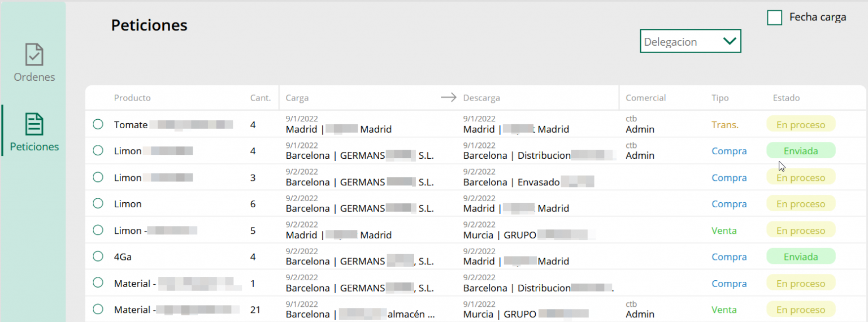Click the arrow between Carga and Descarga
The width and height of the screenshot is (868, 322).
pyautogui.click(x=448, y=98)
